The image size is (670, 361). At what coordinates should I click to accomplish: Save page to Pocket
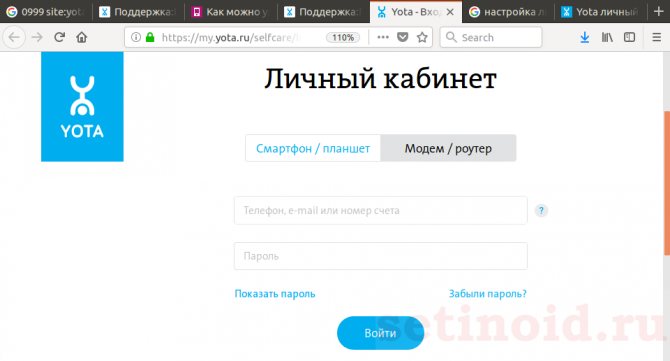[403, 37]
